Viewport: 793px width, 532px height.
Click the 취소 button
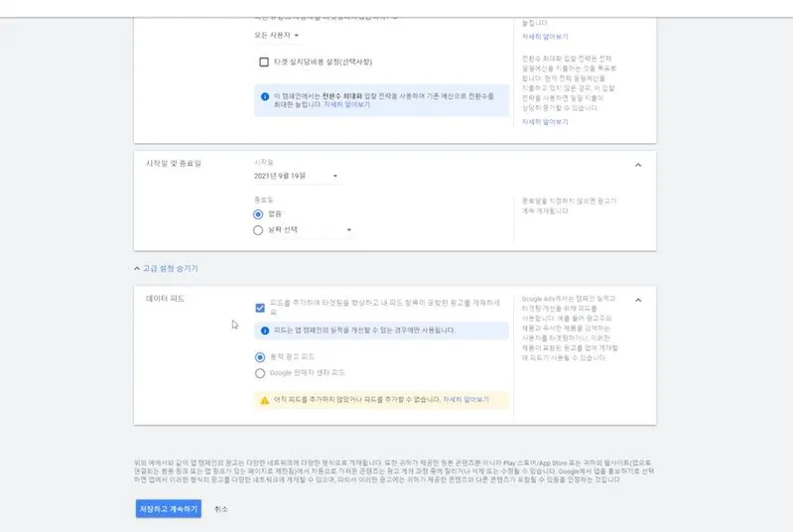[x=221, y=509]
